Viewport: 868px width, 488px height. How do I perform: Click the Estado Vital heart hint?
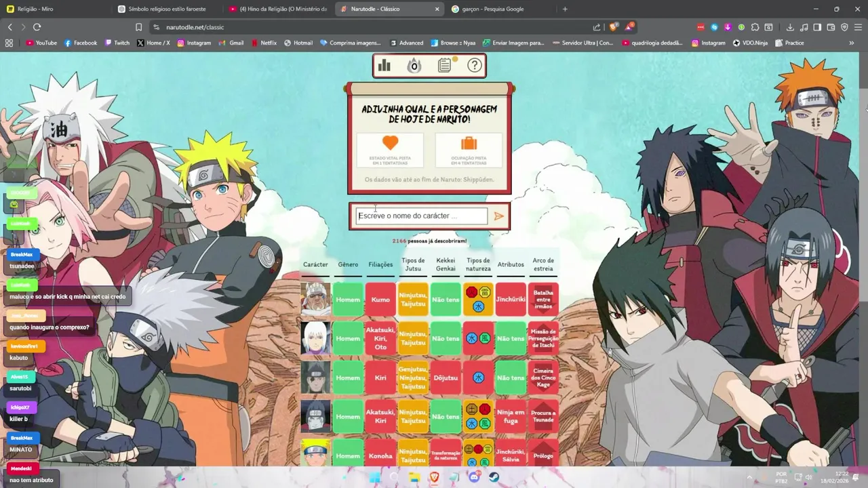[390, 150]
